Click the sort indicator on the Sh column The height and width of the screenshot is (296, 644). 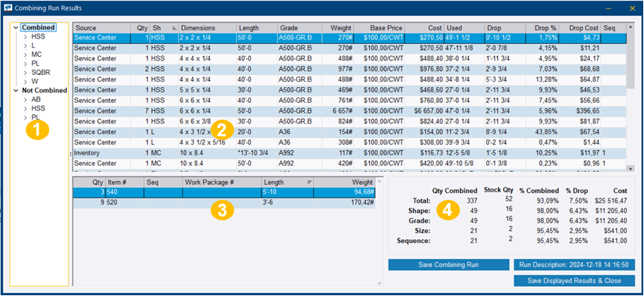[x=174, y=28]
